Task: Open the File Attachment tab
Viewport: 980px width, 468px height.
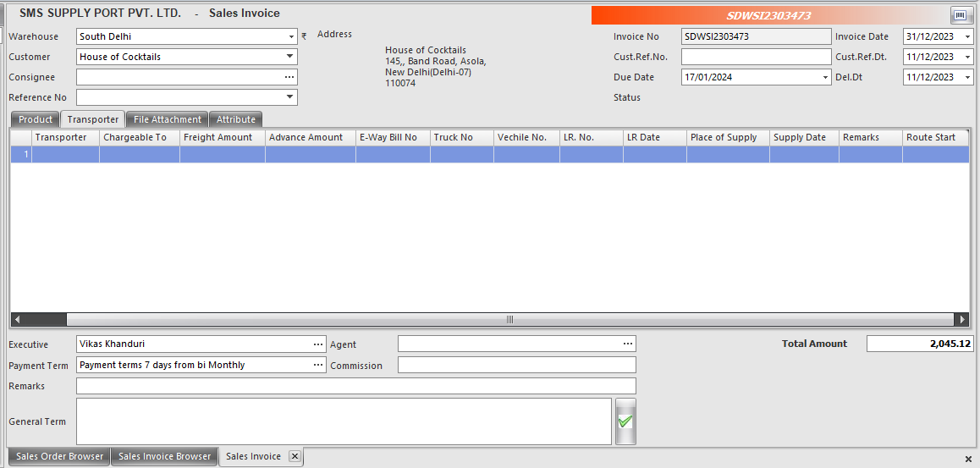Action: (168, 119)
